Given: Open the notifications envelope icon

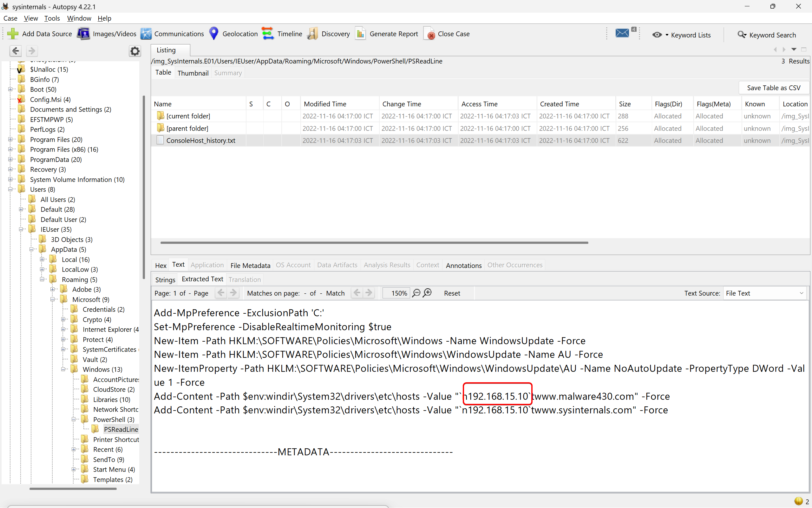Looking at the screenshot, I should tap(622, 33).
